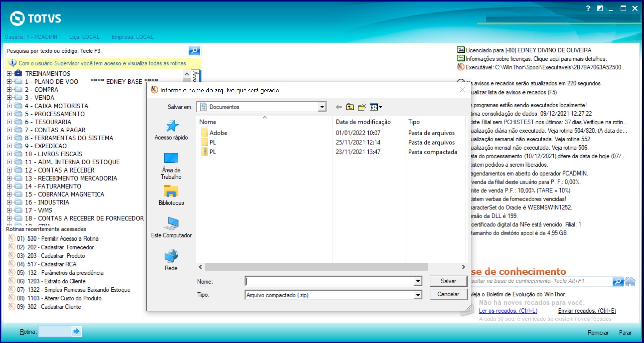Open the Salvar em location dropdown
The image size is (644, 343).
(x=322, y=107)
